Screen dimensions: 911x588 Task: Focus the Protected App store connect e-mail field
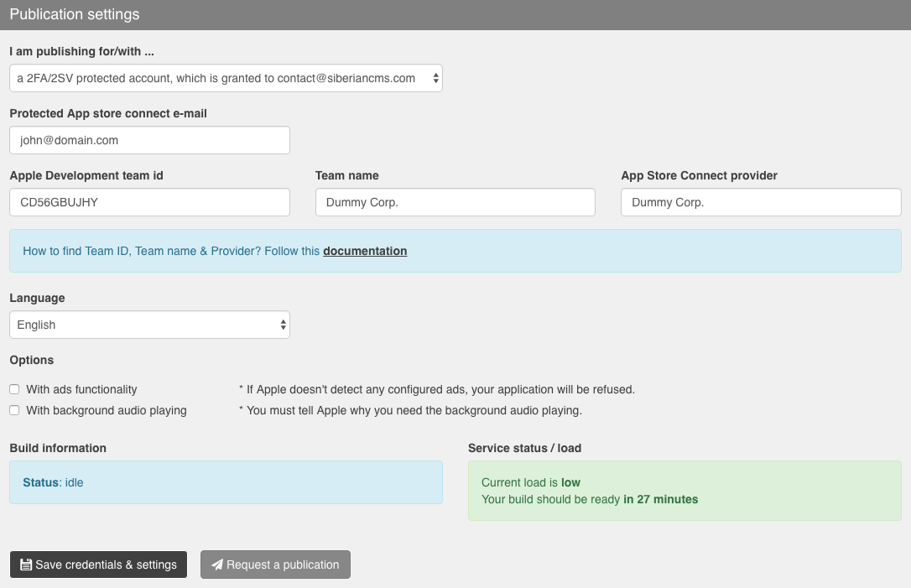point(149,140)
